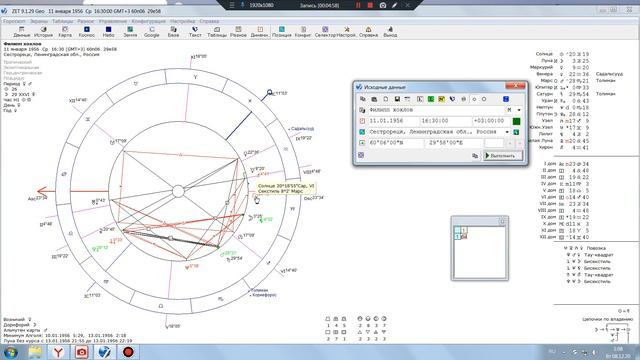Viewport: 640px width, 360px height.
Task: Open the Экраны menu
Action: pyautogui.click(x=39, y=21)
